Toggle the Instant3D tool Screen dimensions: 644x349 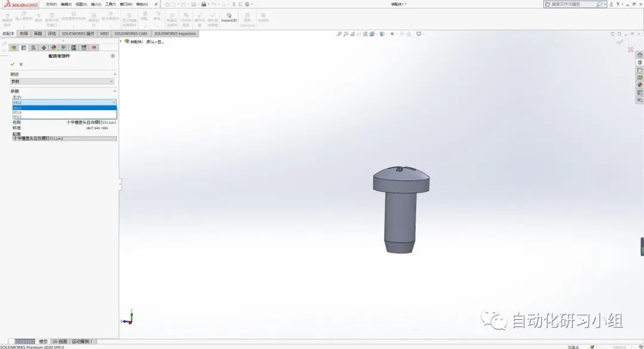pos(229,18)
